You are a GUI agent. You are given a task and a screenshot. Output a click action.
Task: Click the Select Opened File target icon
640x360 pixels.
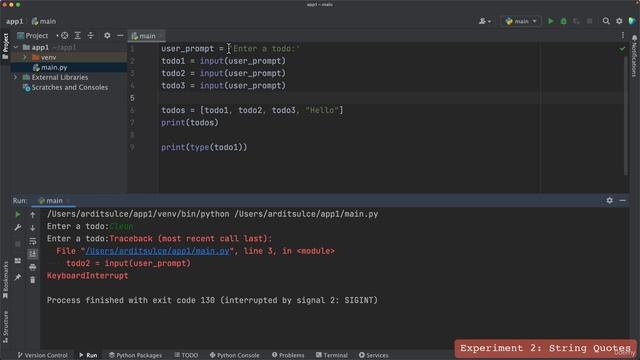(x=64, y=36)
